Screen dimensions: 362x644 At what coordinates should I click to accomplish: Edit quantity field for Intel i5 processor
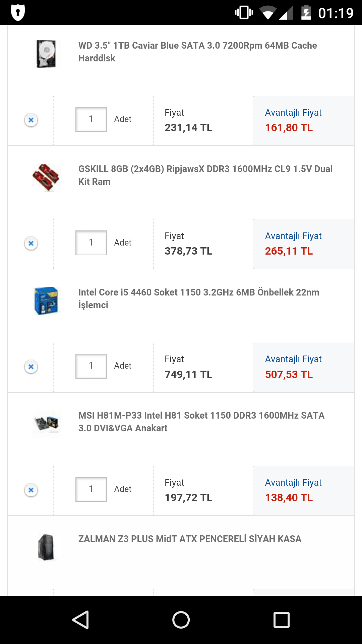tap(91, 366)
